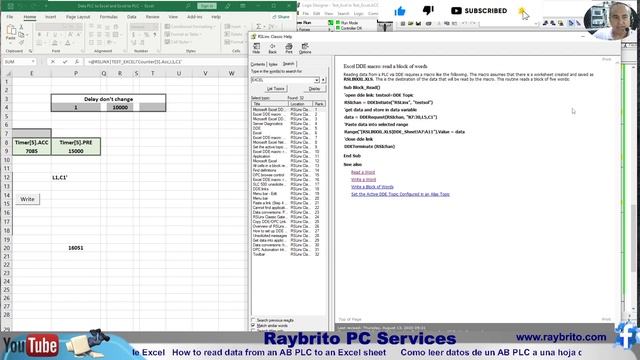
Task: Switch to the Page Layout tab
Action: [78, 17]
